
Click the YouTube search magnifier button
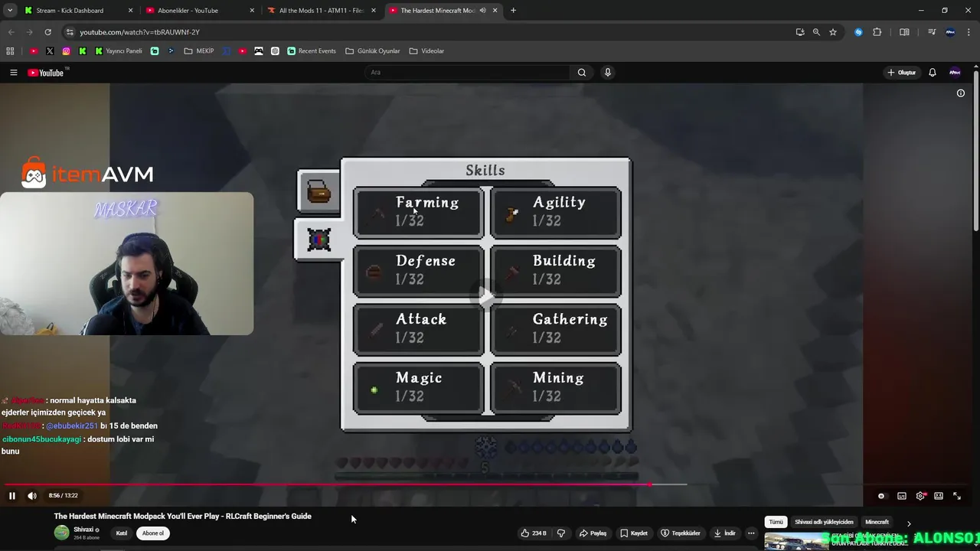click(582, 73)
